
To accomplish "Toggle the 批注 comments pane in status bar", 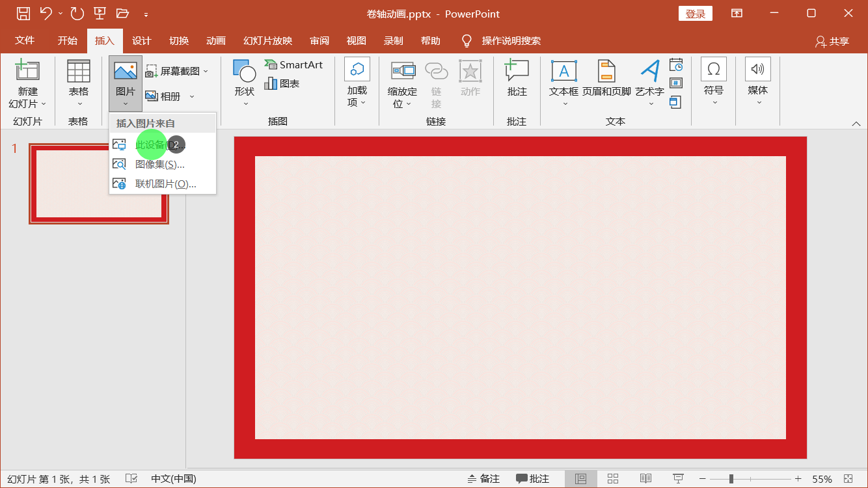I will (x=533, y=479).
